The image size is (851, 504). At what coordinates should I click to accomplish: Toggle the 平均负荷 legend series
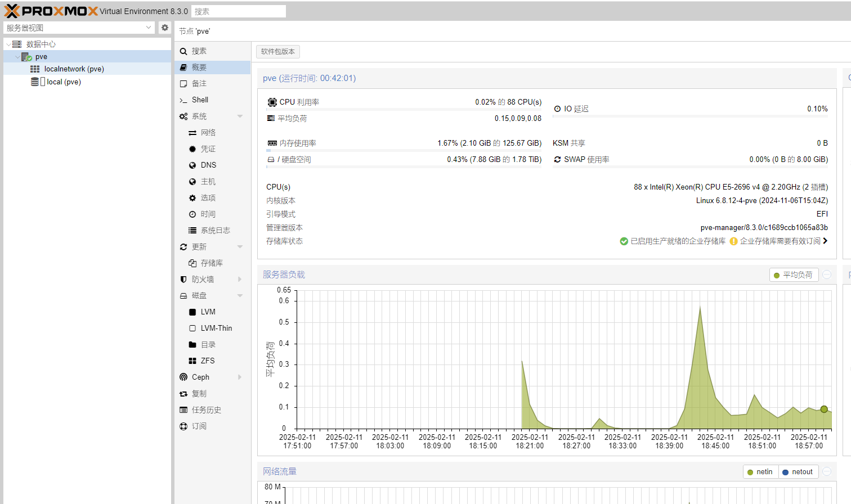[793, 275]
